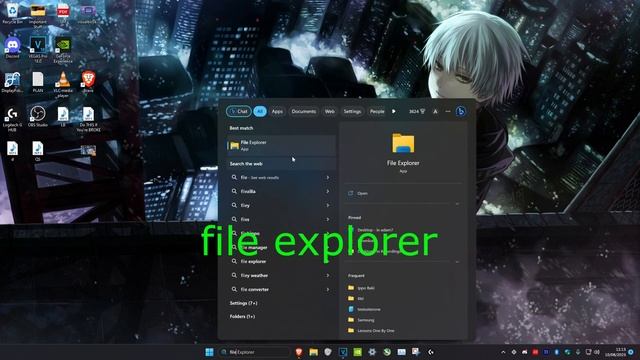Image resolution: width=640 pixels, height=360 pixels.
Task: Open Bing chat icon in search panel
Action: pos(461,111)
